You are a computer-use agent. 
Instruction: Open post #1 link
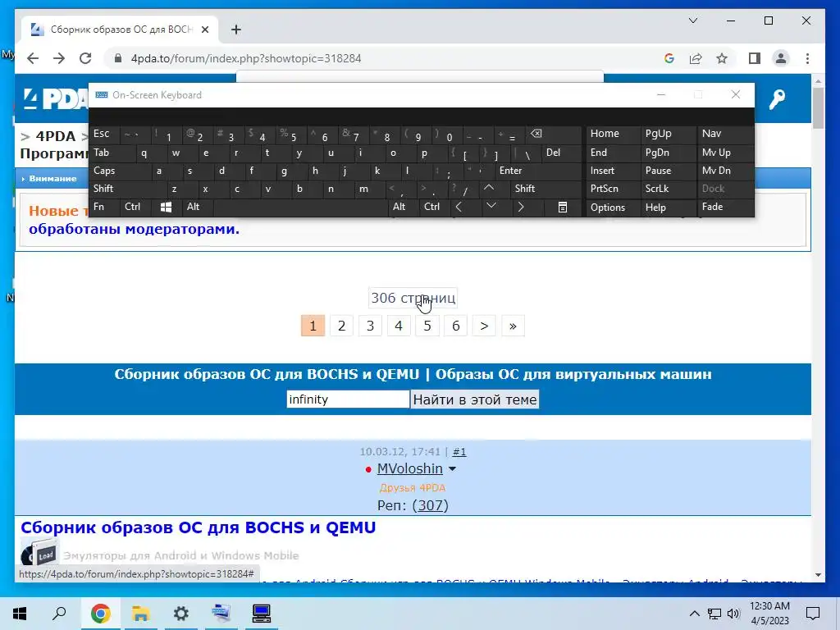(x=459, y=452)
